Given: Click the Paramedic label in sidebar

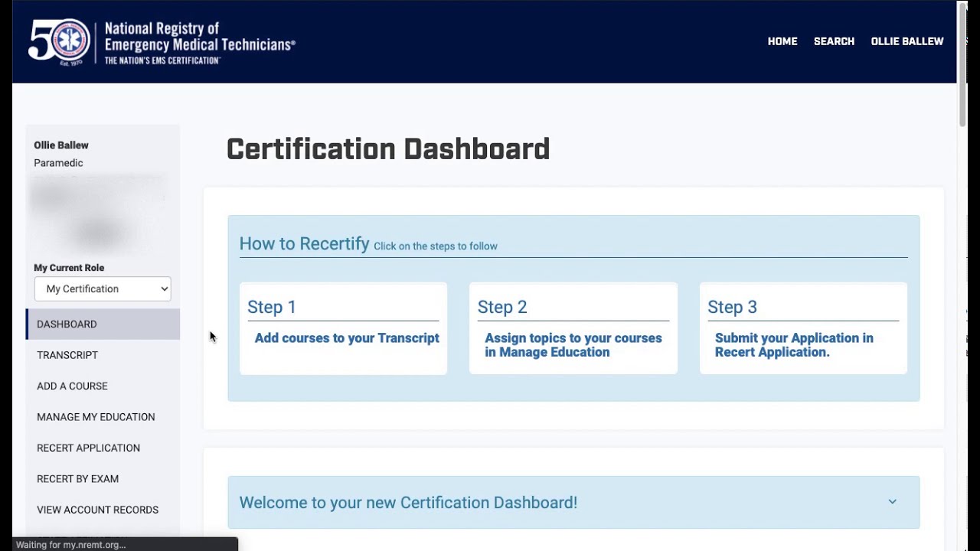Looking at the screenshot, I should (58, 163).
